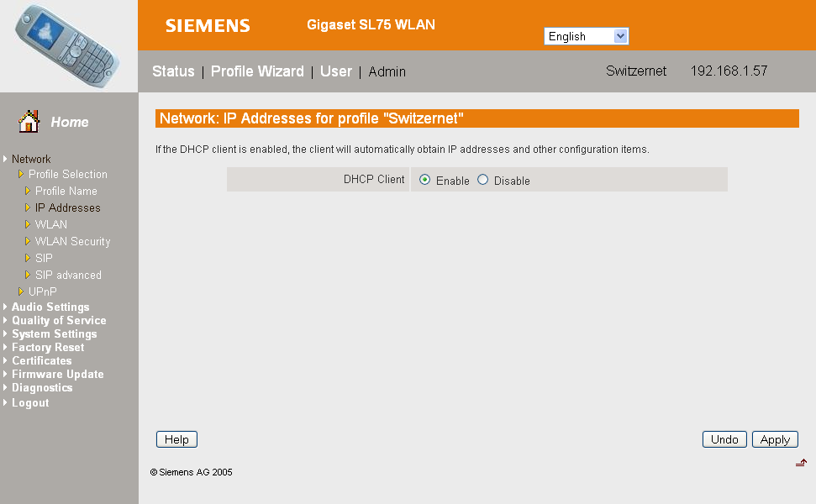Click yellow arrow beside SIP advanced
Image resolution: width=816 pixels, height=504 pixels.
pos(28,276)
